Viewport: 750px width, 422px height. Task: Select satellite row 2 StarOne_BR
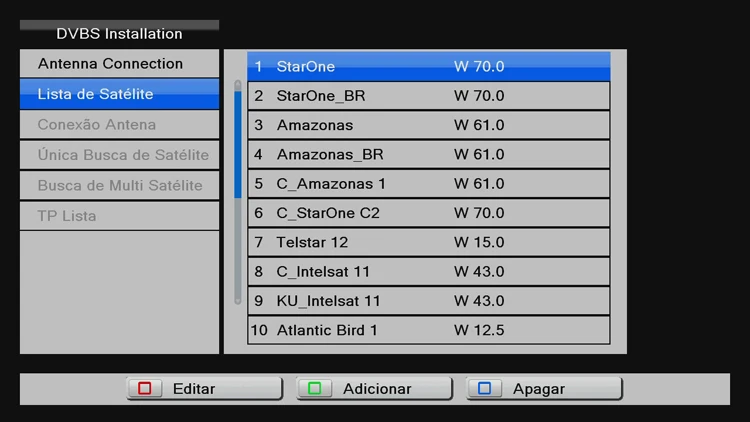click(x=429, y=96)
